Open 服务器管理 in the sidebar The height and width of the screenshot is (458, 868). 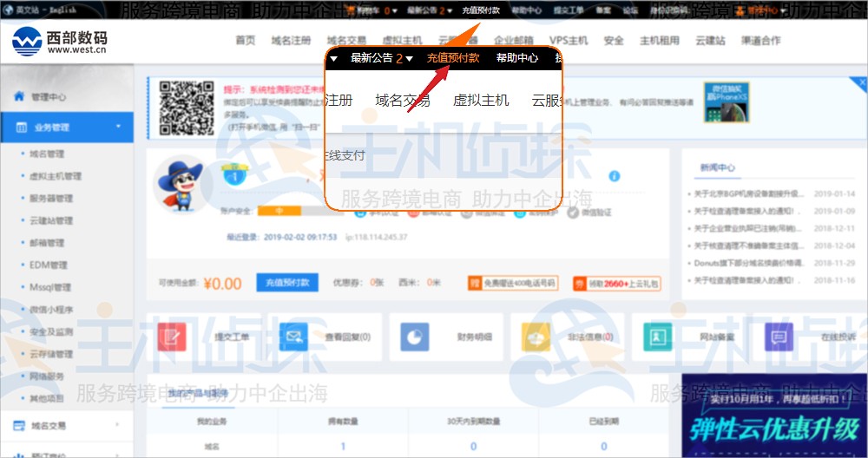click(x=51, y=198)
